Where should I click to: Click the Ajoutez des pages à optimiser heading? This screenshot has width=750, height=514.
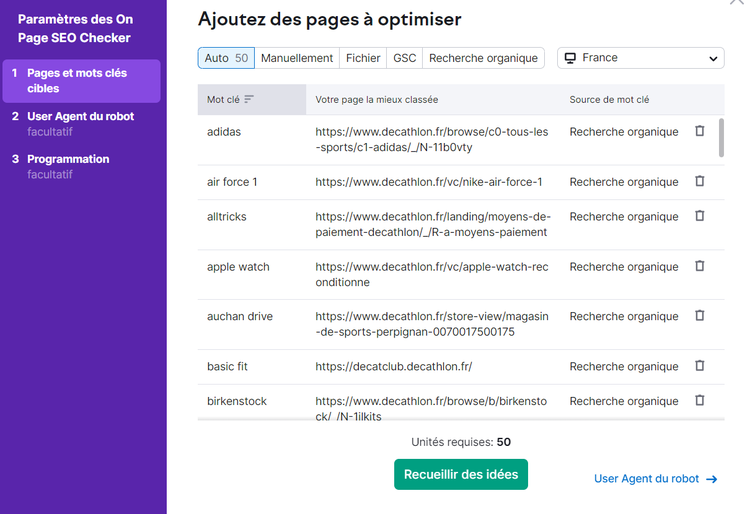(330, 19)
